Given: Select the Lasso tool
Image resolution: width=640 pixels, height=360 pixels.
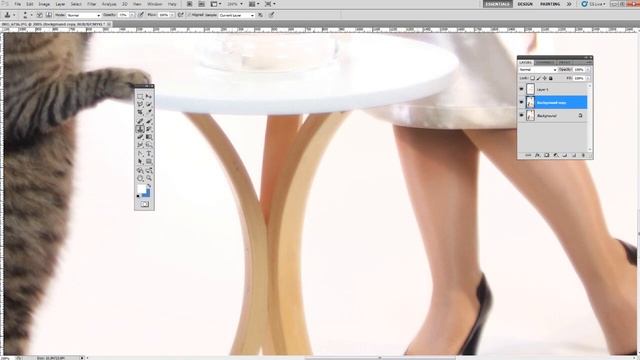Looking at the screenshot, I should (x=140, y=104).
